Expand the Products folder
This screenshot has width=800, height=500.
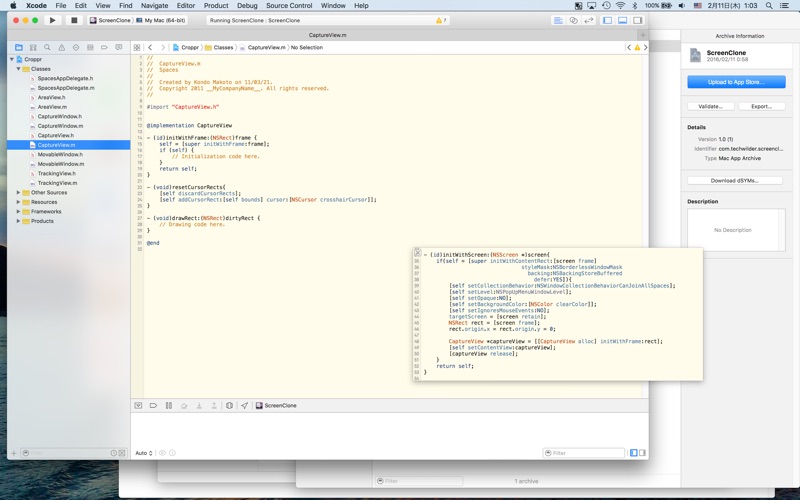coord(18,221)
